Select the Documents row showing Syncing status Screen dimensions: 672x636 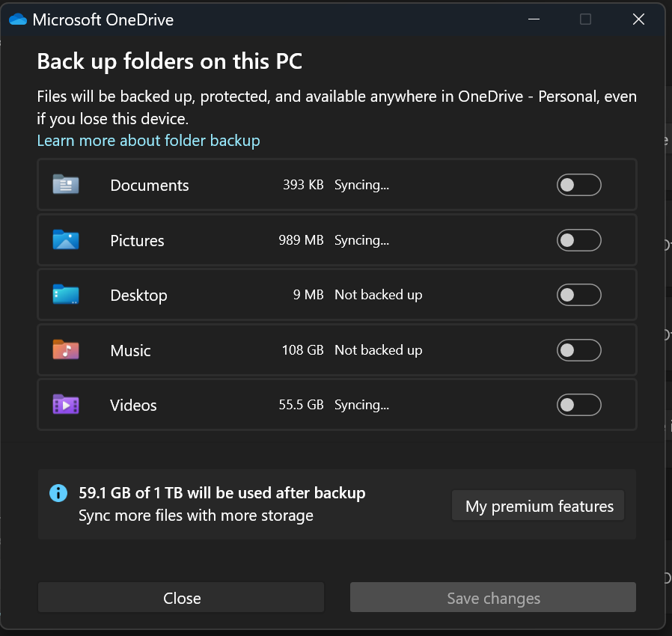tap(224, 184)
